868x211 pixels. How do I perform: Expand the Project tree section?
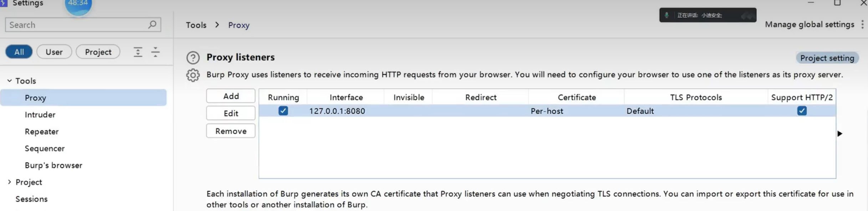10,182
